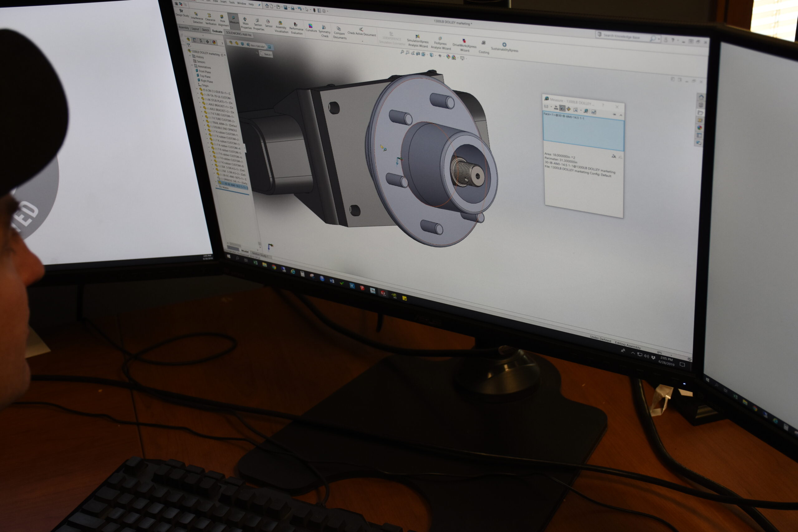The image size is (798, 532).
Task: Open the Help menu
Action: tap(251, 4)
